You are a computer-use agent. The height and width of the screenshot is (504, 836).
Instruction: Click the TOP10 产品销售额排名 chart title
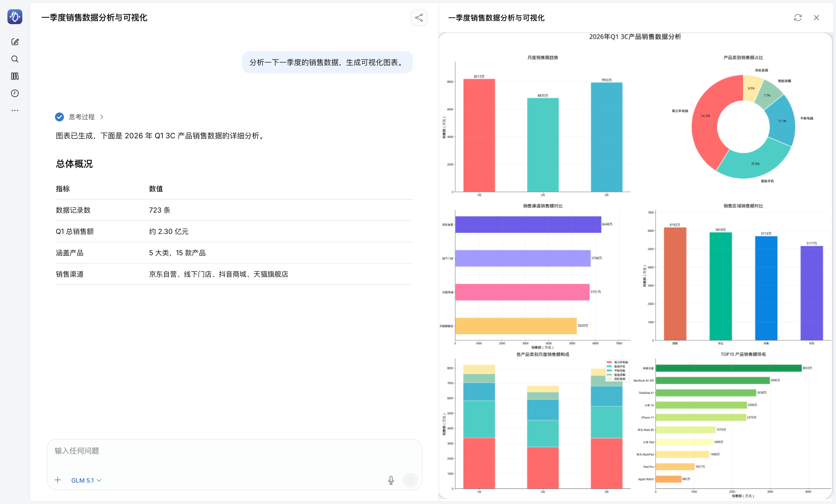point(743,354)
